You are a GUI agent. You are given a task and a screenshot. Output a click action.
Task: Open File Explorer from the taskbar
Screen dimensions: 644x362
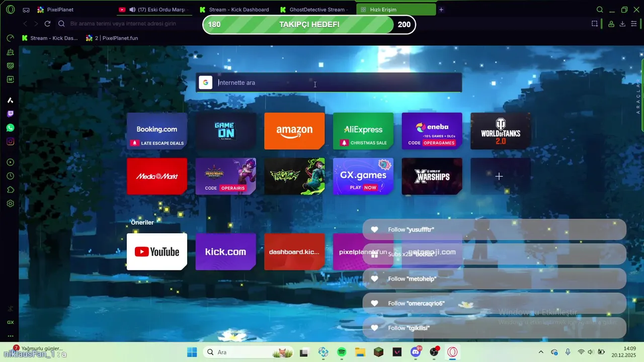pyautogui.click(x=360, y=352)
